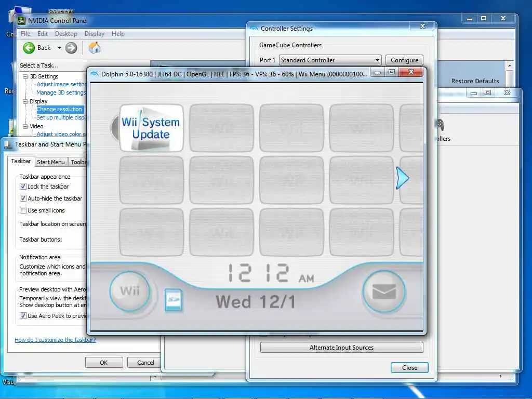The image size is (532, 399).
Task: Enable Use small icons checkbox
Action: tap(23, 210)
